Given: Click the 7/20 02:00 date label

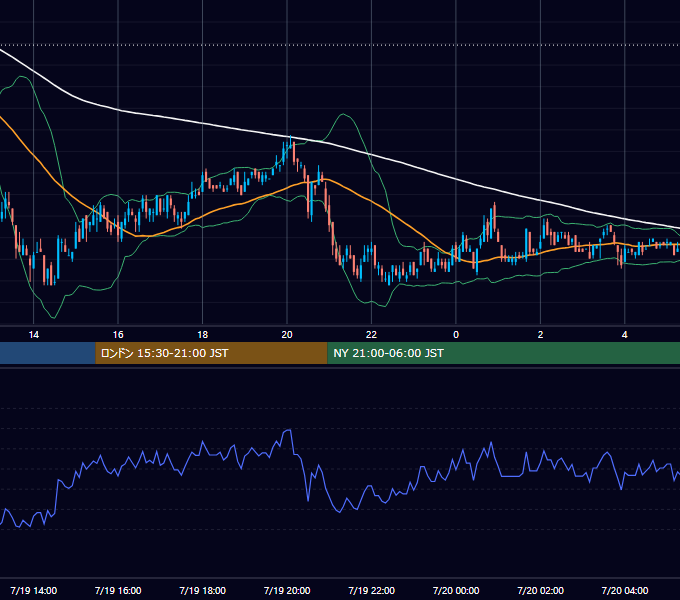Looking at the screenshot, I should coord(540,590).
